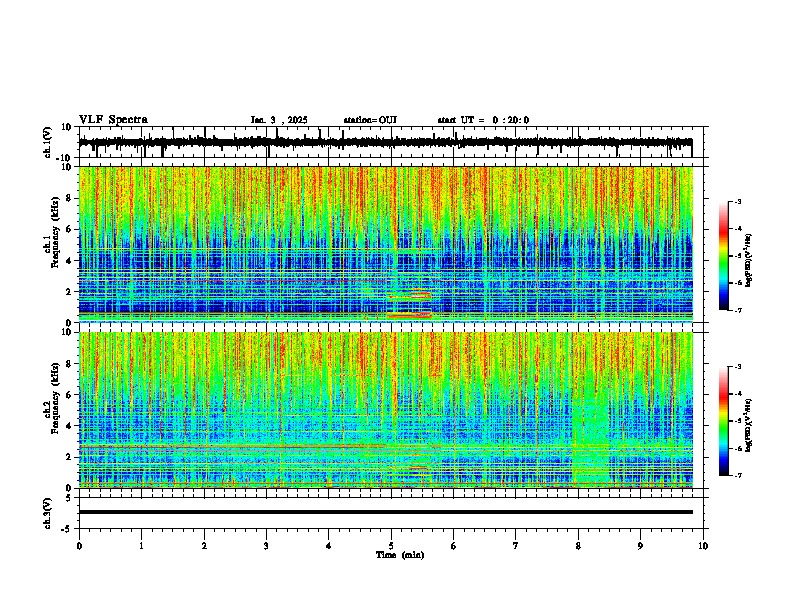Click time axis tick label "10"

pyautogui.click(x=703, y=546)
